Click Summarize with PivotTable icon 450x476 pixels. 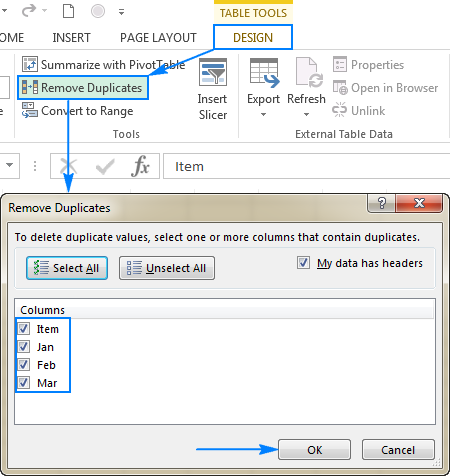tap(30, 64)
